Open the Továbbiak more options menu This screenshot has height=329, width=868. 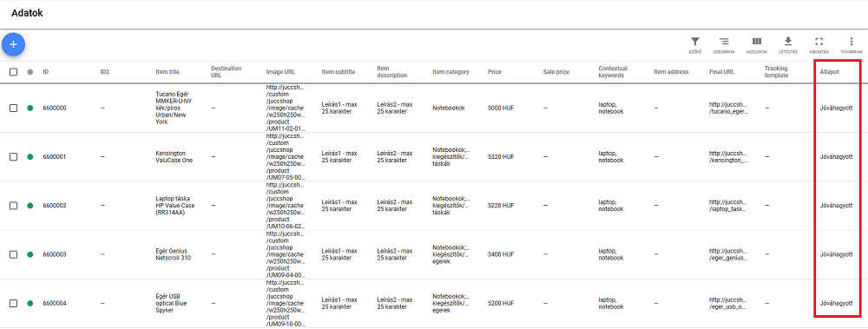(x=852, y=45)
